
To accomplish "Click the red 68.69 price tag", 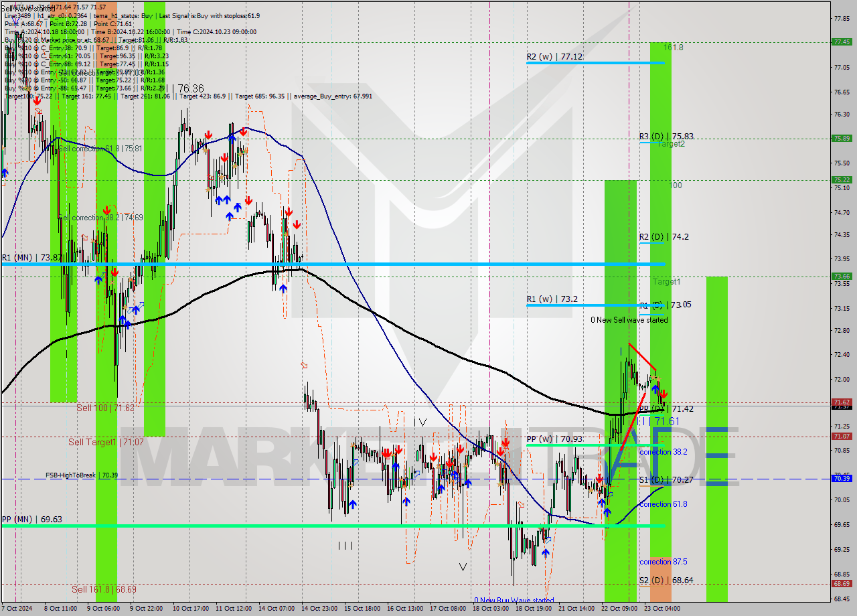I will click(842, 583).
